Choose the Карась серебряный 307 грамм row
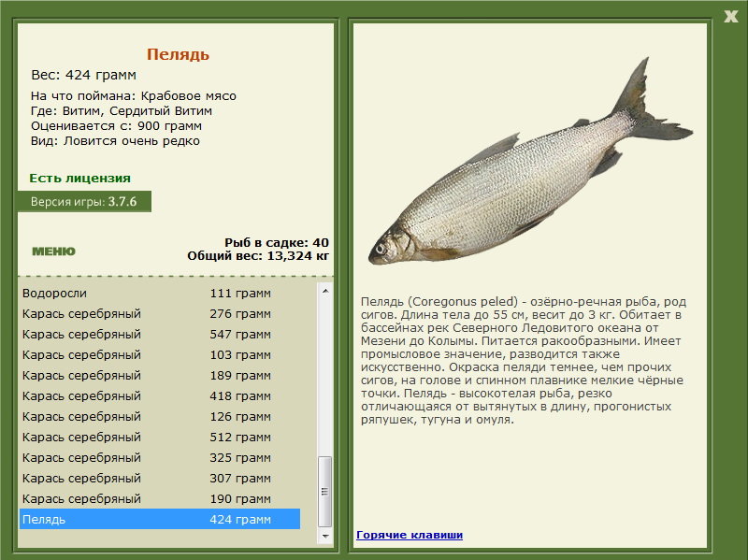Viewport: 748px width, 560px height. pos(160,478)
